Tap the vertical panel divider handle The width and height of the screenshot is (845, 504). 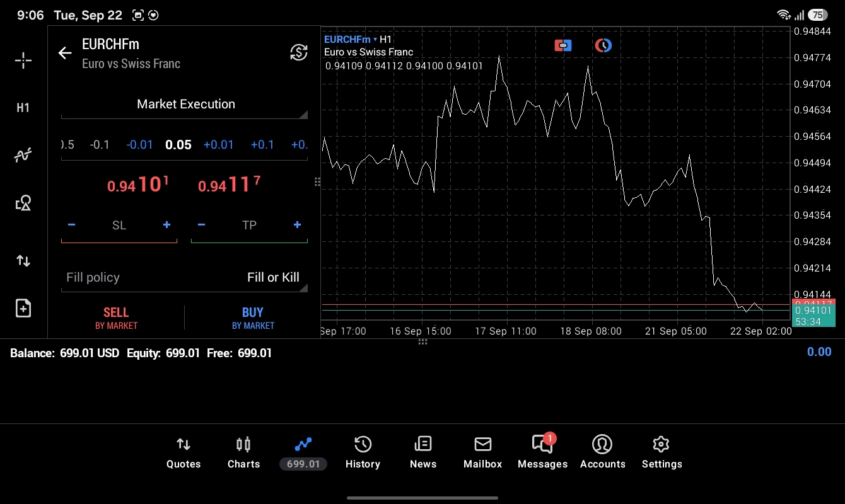point(317,182)
